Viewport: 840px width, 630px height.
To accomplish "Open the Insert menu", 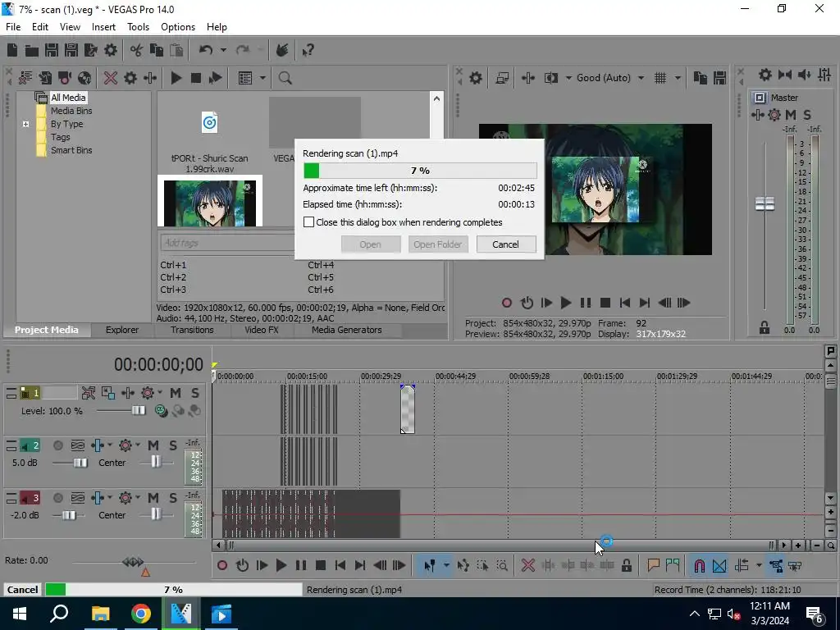I will 103,27.
